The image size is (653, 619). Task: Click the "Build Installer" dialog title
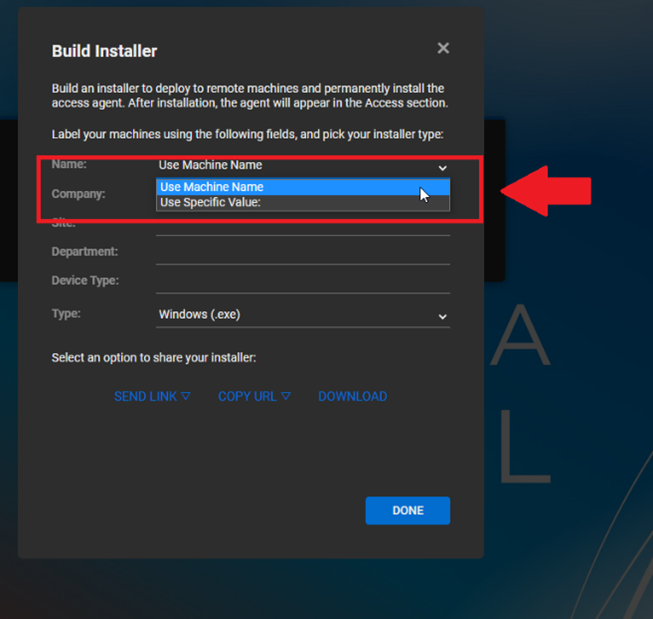(x=104, y=51)
